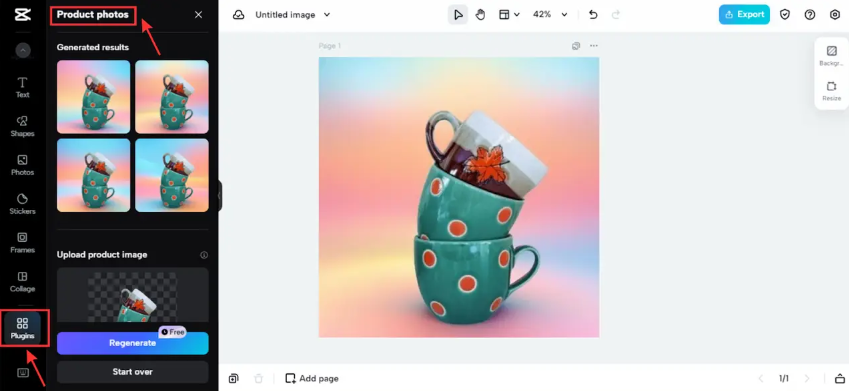The width and height of the screenshot is (849, 391).
Task: Click the Page 1 label
Action: [330, 46]
